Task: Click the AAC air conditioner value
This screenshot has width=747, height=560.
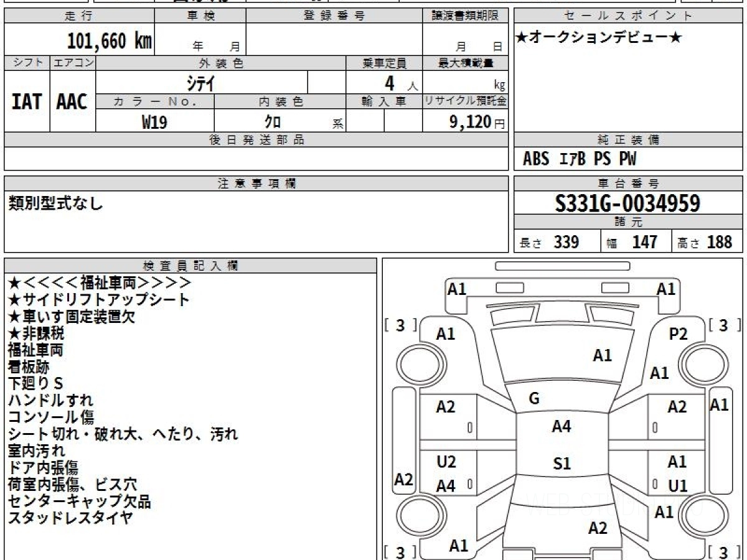Action: [x=72, y=101]
